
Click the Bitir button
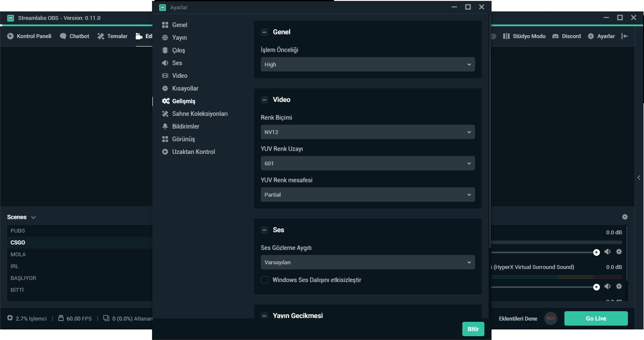pyautogui.click(x=473, y=329)
